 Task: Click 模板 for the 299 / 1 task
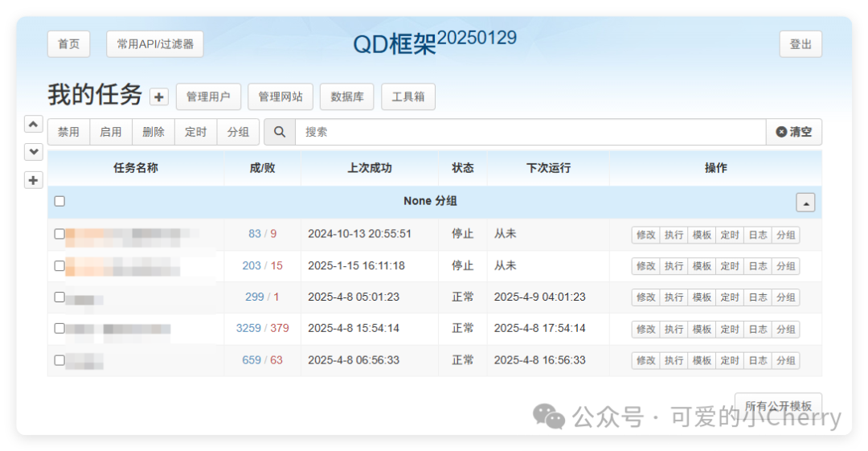[x=702, y=297]
